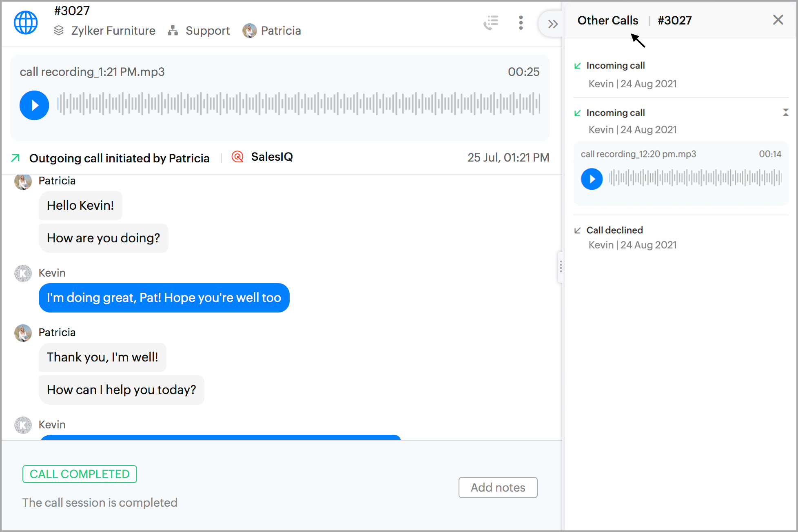Click the SalesIQ source icon
798x532 pixels.
pyautogui.click(x=237, y=157)
